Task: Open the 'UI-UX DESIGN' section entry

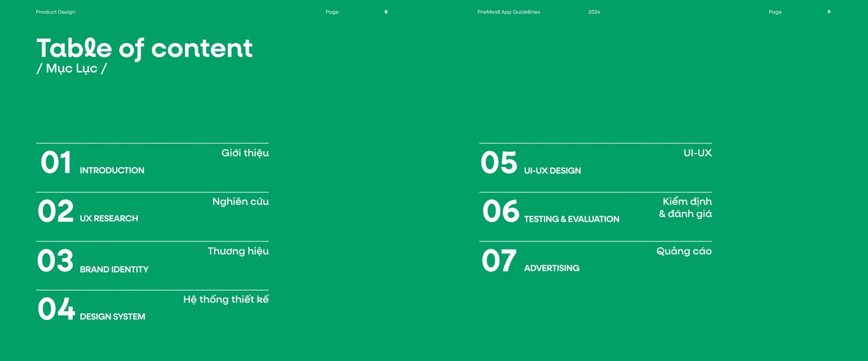Action: click(x=552, y=171)
